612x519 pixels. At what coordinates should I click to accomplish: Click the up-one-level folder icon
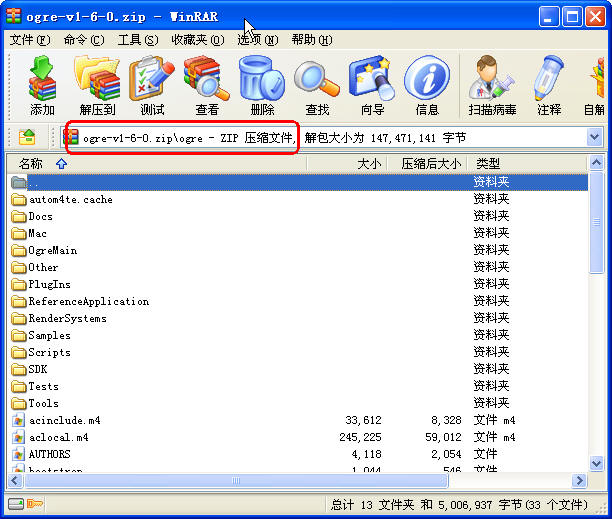coord(27,137)
